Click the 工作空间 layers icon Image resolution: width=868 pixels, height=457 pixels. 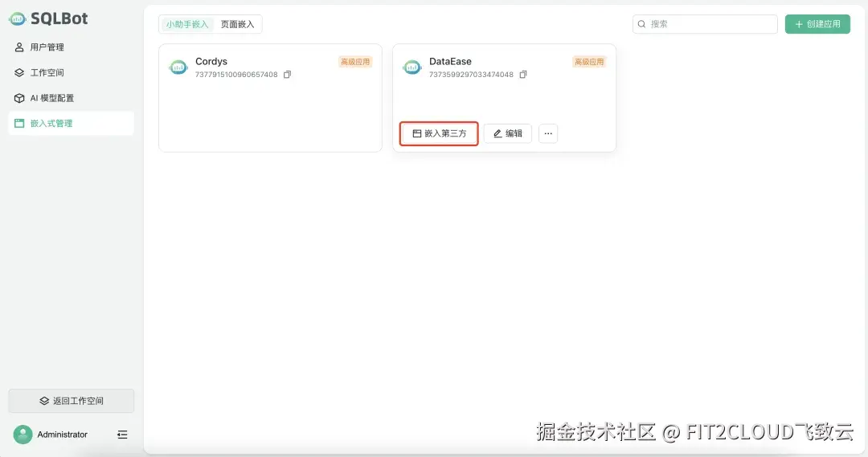click(x=19, y=72)
